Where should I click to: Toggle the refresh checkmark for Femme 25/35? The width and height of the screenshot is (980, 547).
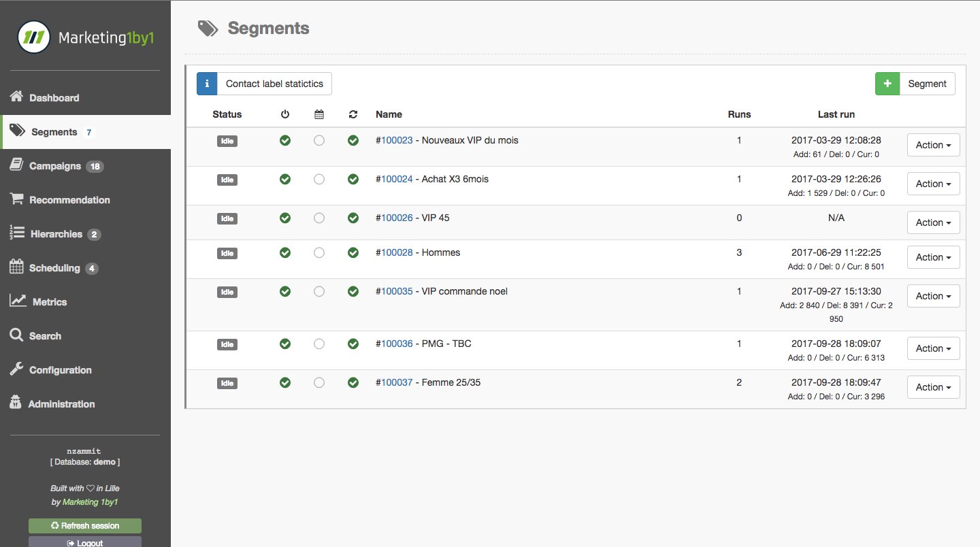point(353,382)
